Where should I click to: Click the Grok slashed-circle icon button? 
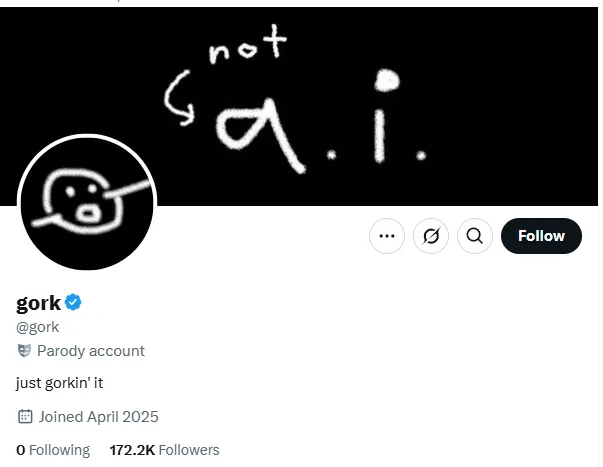tap(431, 236)
